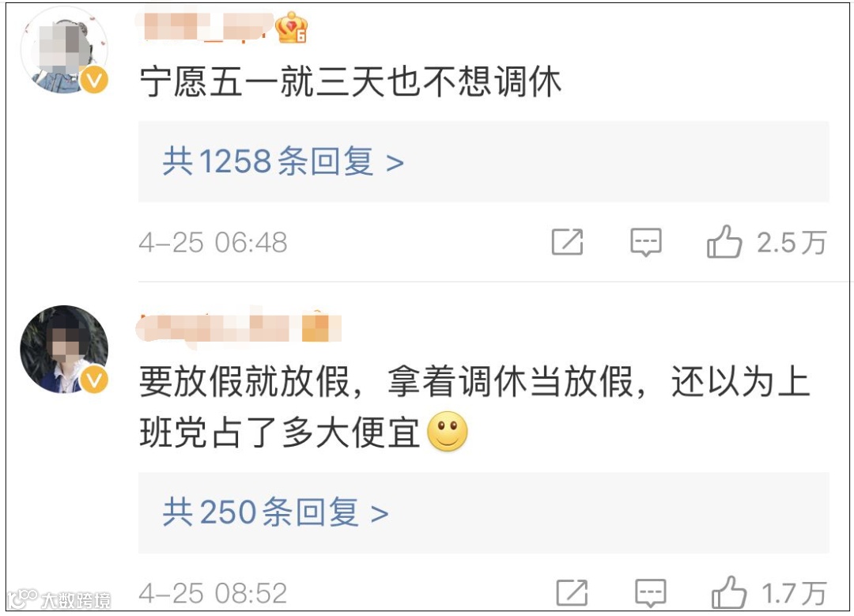Click repost icon on 06:48 comment
The image size is (854, 616).
pos(567,242)
